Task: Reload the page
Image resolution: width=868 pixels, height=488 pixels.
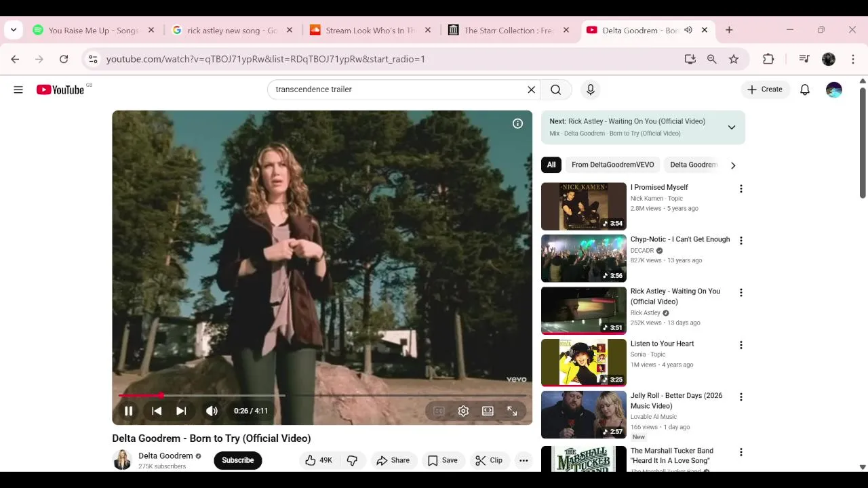Action: pos(64,59)
